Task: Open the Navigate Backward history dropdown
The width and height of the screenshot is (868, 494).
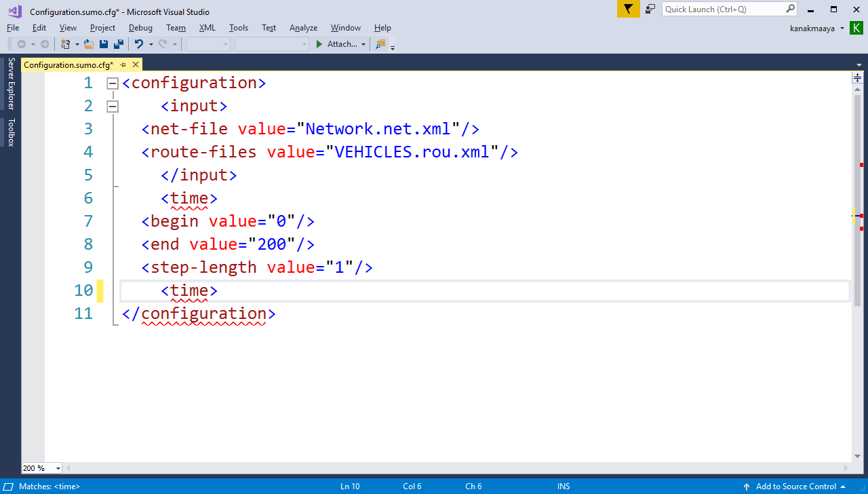Action: 33,44
